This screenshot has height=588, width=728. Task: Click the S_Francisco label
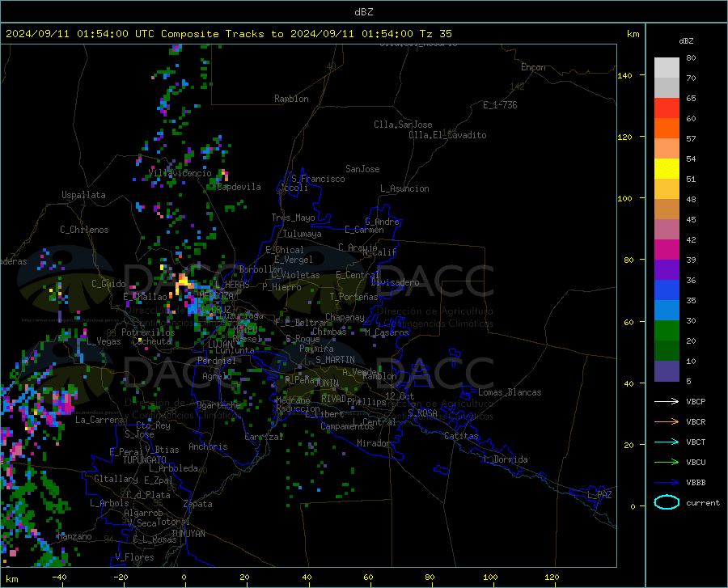coord(318,179)
